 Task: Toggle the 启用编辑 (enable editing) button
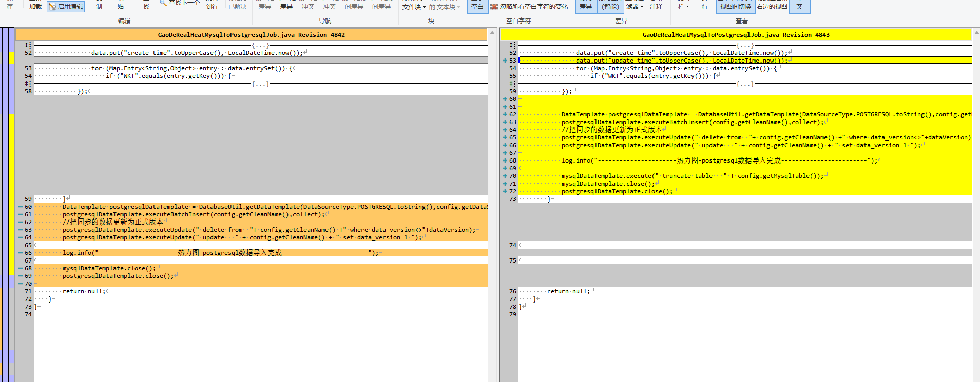(x=66, y=7)
